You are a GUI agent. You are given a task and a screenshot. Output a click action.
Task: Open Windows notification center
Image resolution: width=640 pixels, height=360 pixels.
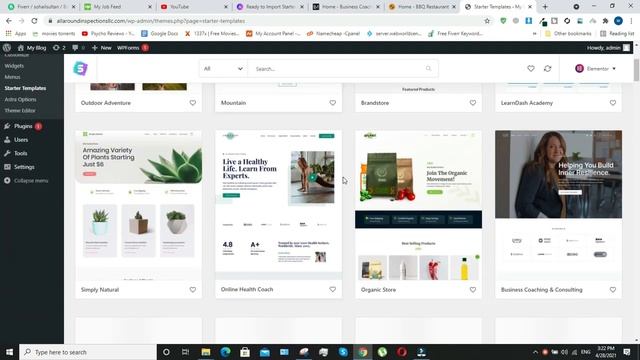pyautogui.click(x=627, y=352)
